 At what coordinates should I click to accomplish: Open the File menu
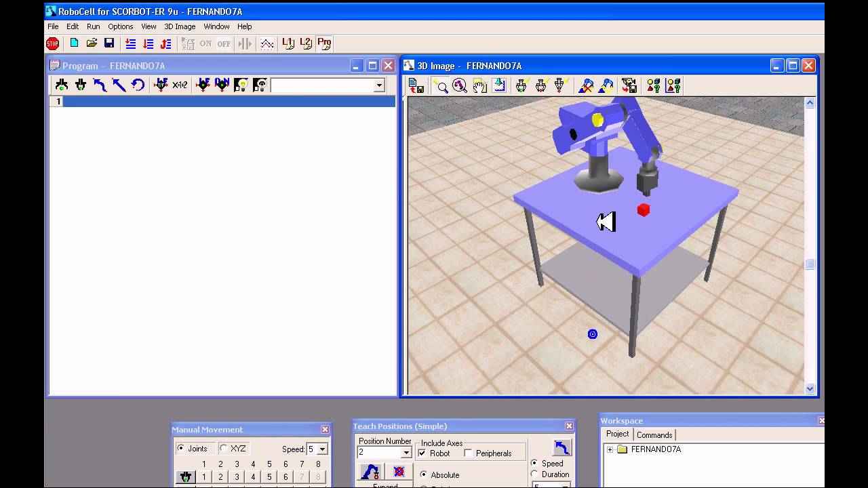point(53,26)
